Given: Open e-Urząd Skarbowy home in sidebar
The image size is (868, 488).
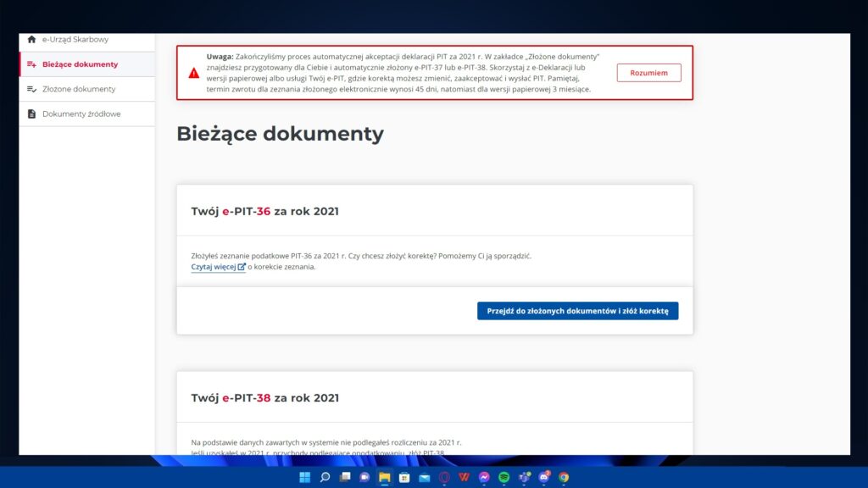Looking at the screenshot, I should coord(87,40).
